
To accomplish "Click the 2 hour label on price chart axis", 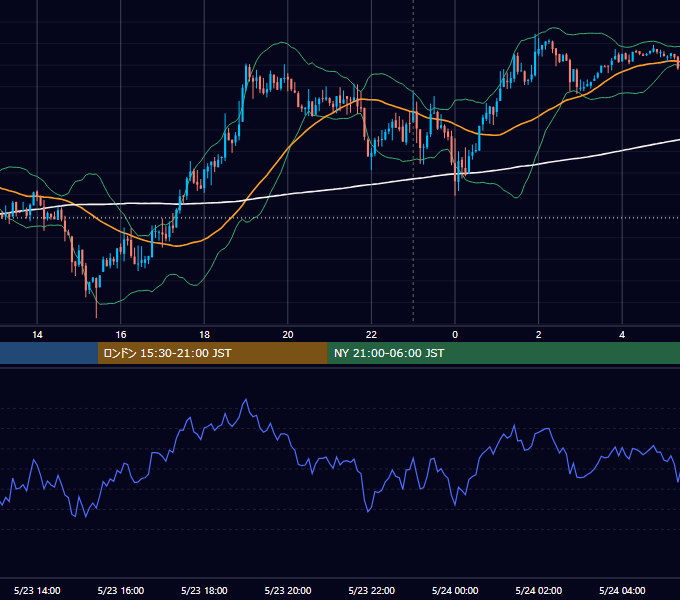I will 539,335.
